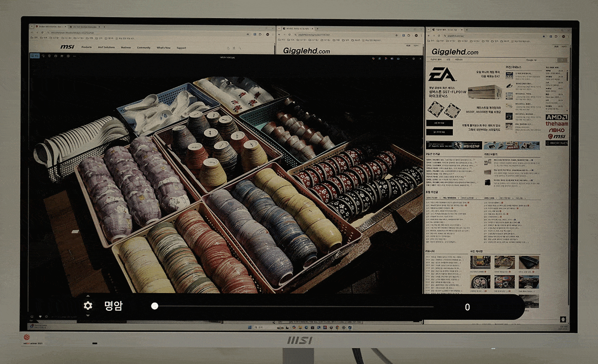This screenshot has height=364, width=598.
Task: Click the ABKO sponsor logo
Action: 556,130
